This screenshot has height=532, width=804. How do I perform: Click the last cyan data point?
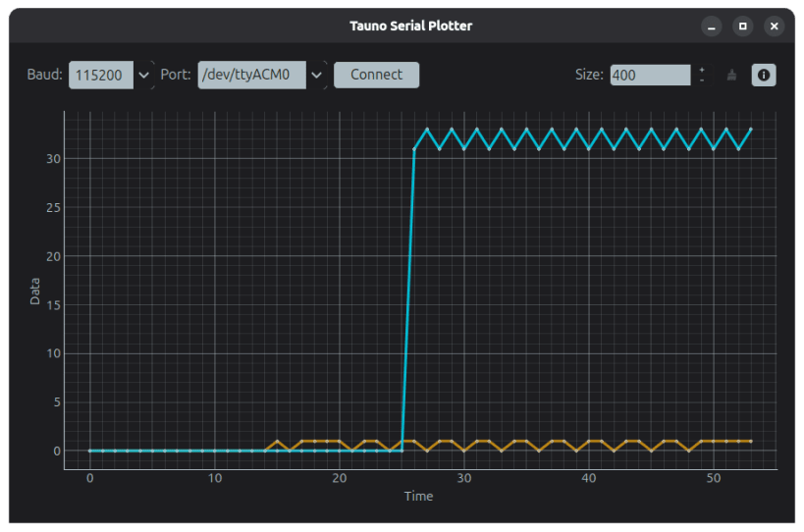[x=751, y=130]
